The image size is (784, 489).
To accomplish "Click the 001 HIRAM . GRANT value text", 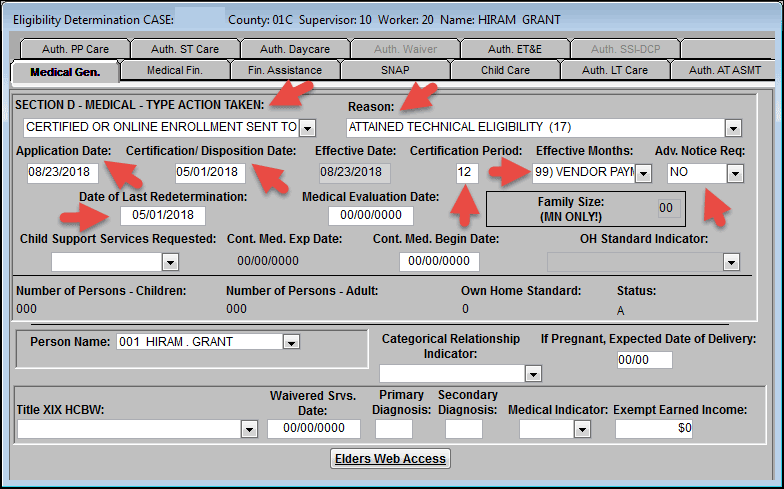I will coord(176,342).
